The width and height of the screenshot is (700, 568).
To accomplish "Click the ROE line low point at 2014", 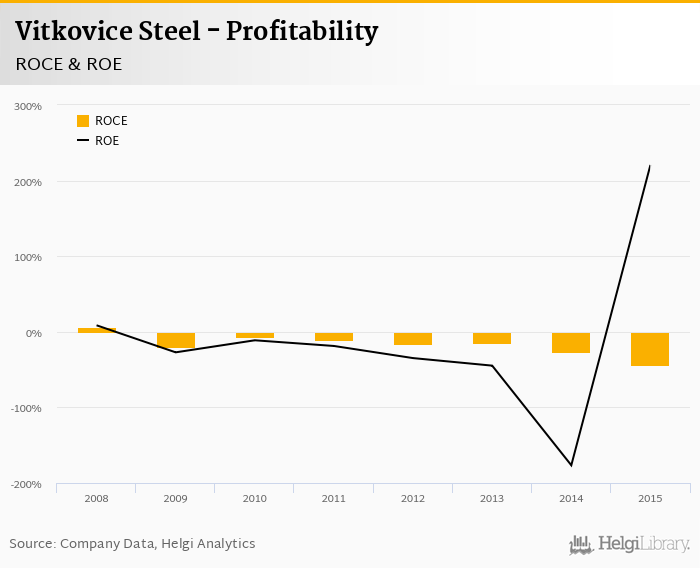I will tap(571, 465).
